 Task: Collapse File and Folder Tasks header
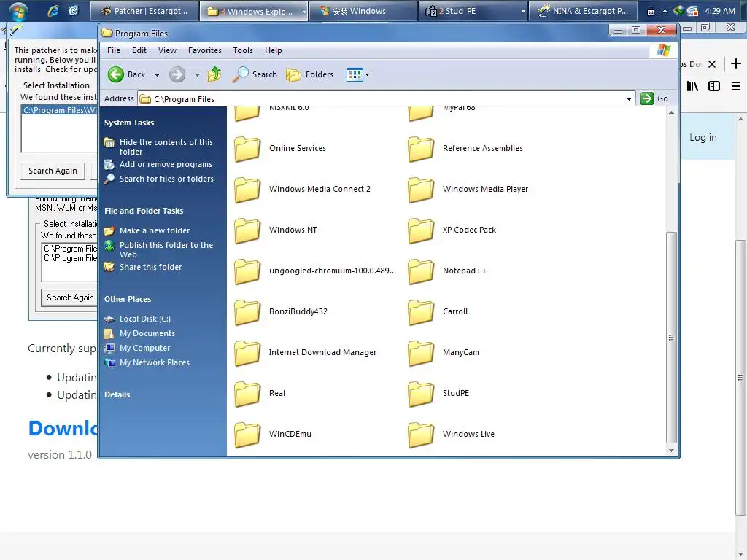(144, 211)
